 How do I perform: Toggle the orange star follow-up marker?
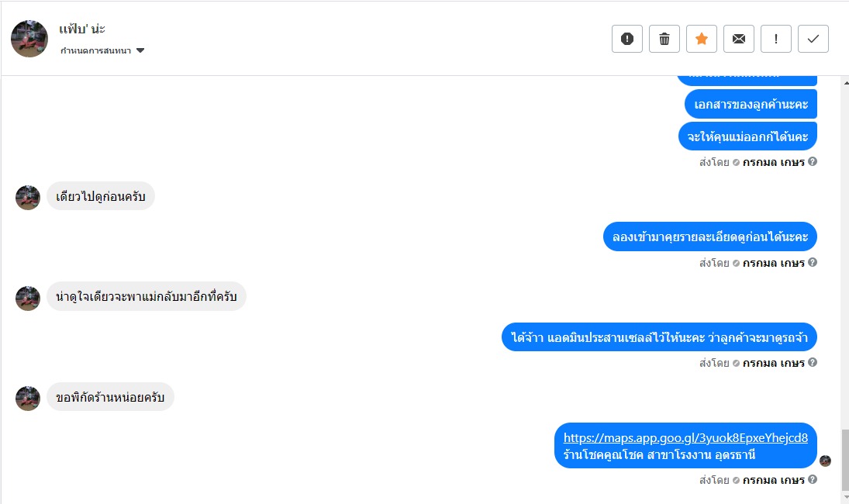point(702,39)
